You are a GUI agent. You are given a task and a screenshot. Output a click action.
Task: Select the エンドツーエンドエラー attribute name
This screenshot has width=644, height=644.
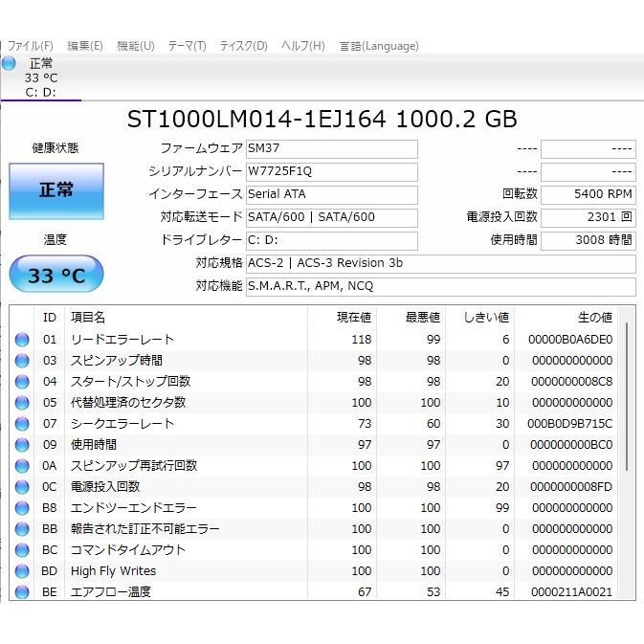coord(134,508)
